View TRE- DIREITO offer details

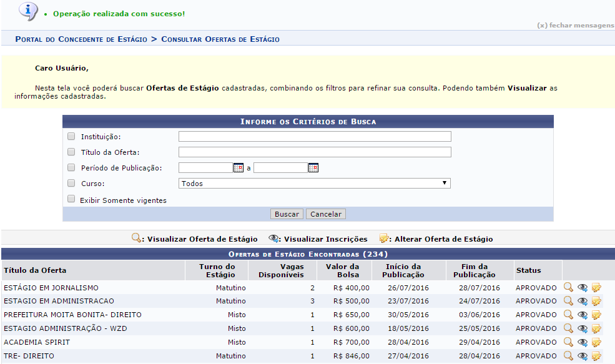568,356
